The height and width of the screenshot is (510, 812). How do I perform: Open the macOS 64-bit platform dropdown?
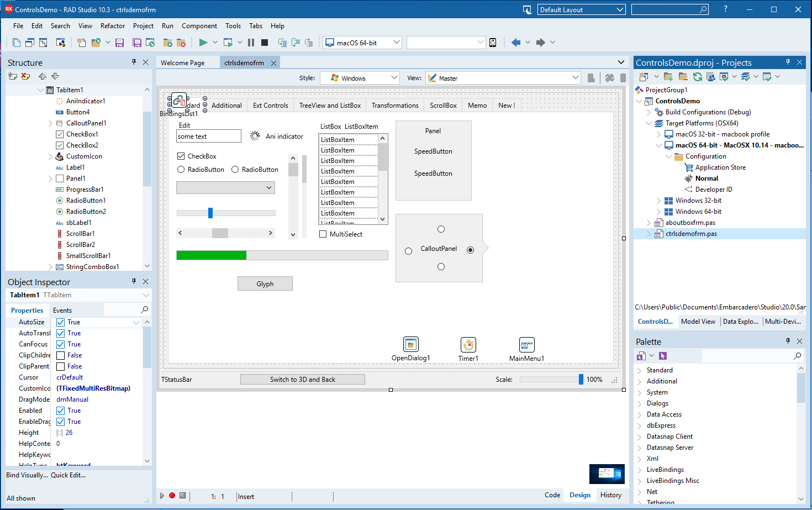click(396, 43)
